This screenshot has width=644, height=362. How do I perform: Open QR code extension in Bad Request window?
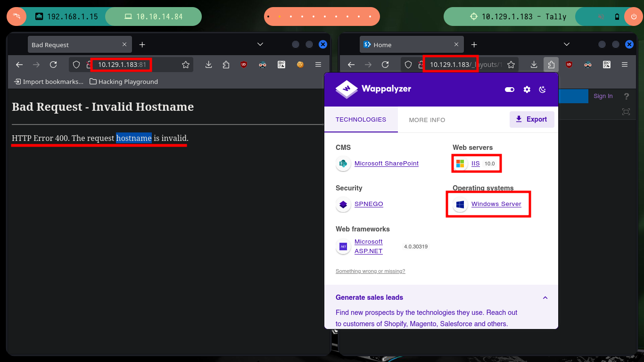point(281,65)
